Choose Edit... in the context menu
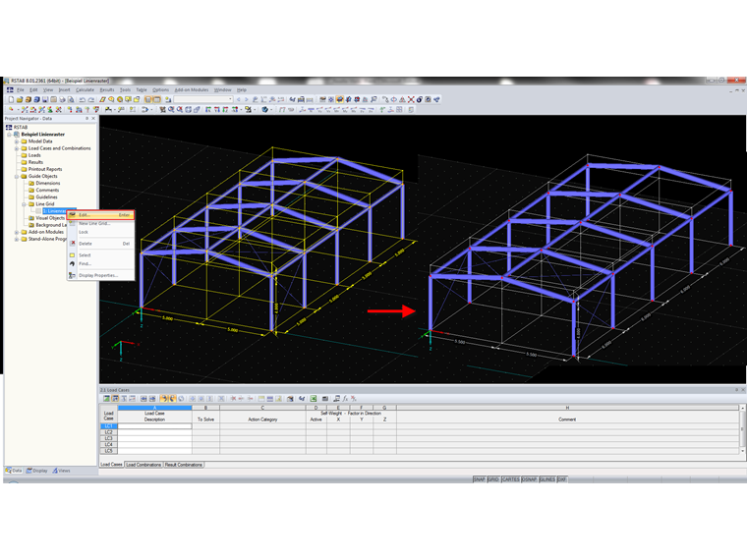This screenshot has height=560, width=747. pyautogui.click(x=100, y=215)
